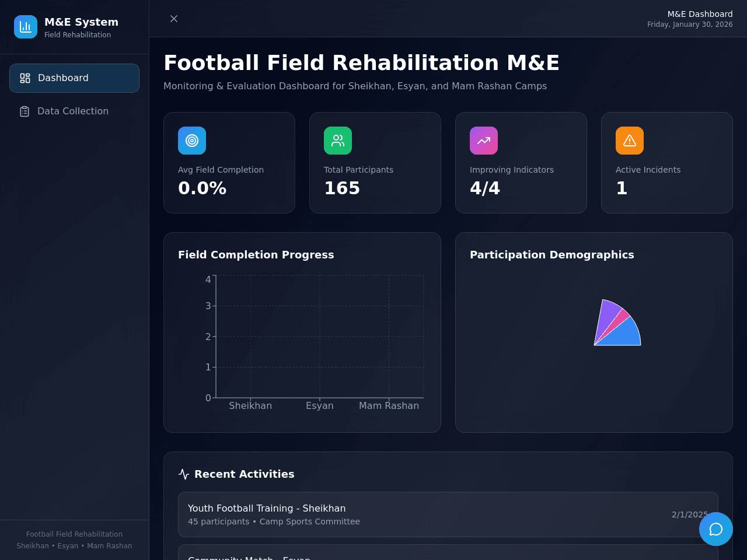Click the Data Collection clipboard icon
Screen dimensions: 747x560
(x=25, y=111)
